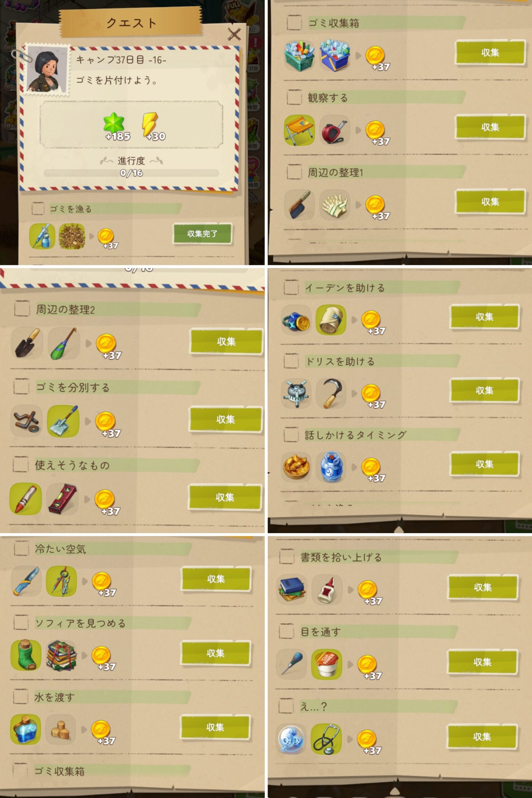Screen dimensions: 532x798
Task: Click 収集 button for イーデンを助ける
Action: (x=484, y=317)
